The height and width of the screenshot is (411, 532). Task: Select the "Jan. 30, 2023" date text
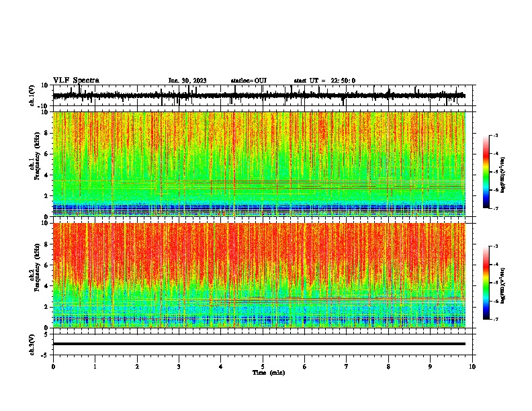click(187, 81)
